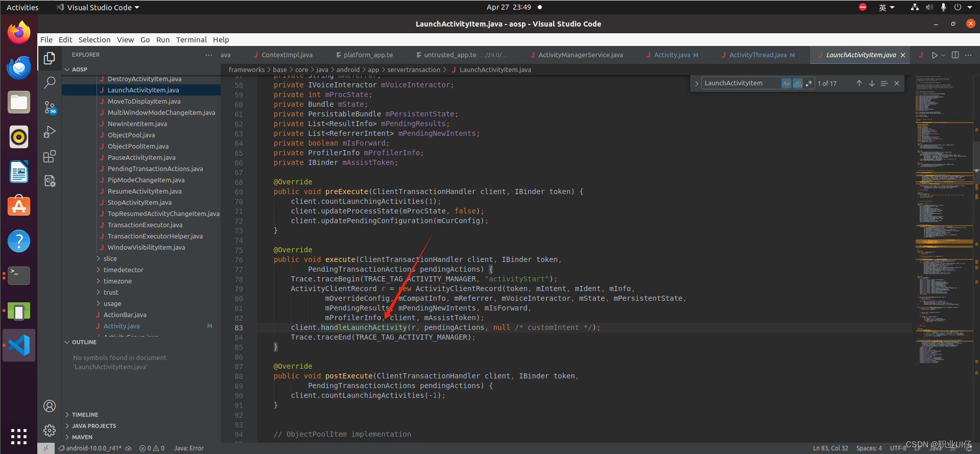The image size is (980, 454).
Task: Toggle Find in Selection icon
Action: pos(884,83)
